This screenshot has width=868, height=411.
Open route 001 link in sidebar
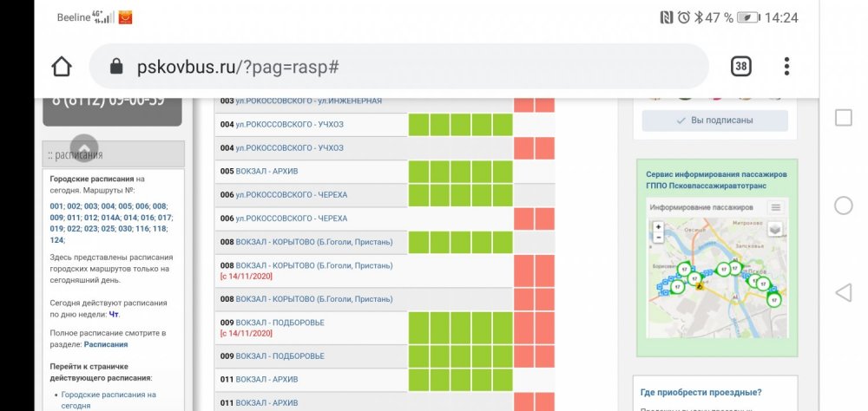click(56, 206)
